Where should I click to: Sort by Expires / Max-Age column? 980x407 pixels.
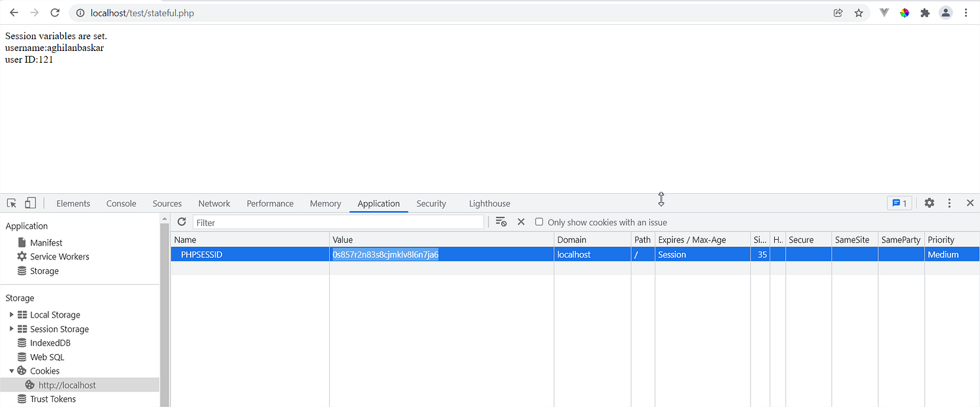click(703, 240)
